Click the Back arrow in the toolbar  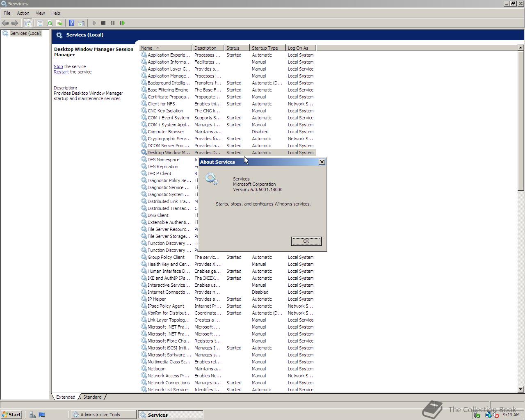5,23
